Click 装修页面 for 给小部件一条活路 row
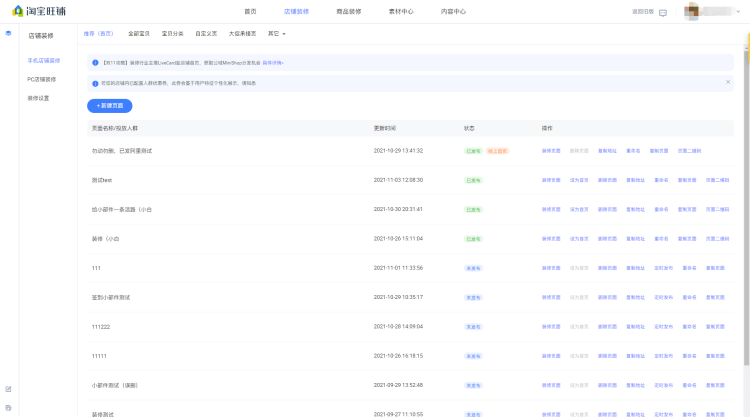The image size is (750, 417). (x=551, y=209)
